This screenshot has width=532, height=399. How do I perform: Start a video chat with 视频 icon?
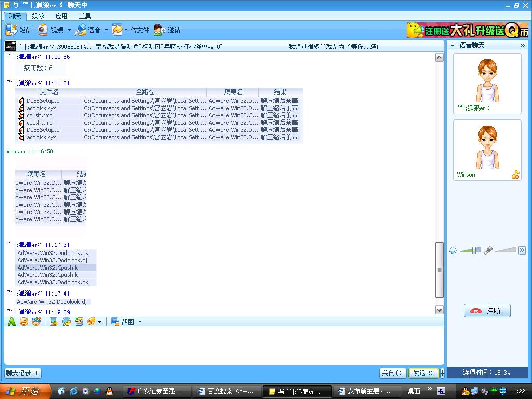43,30
